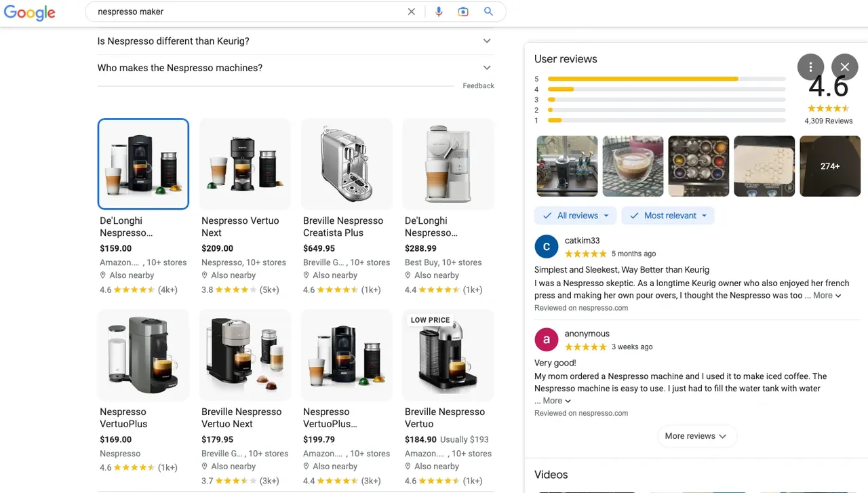Click the LOW PRICE badge

click(x=430, y=320)
